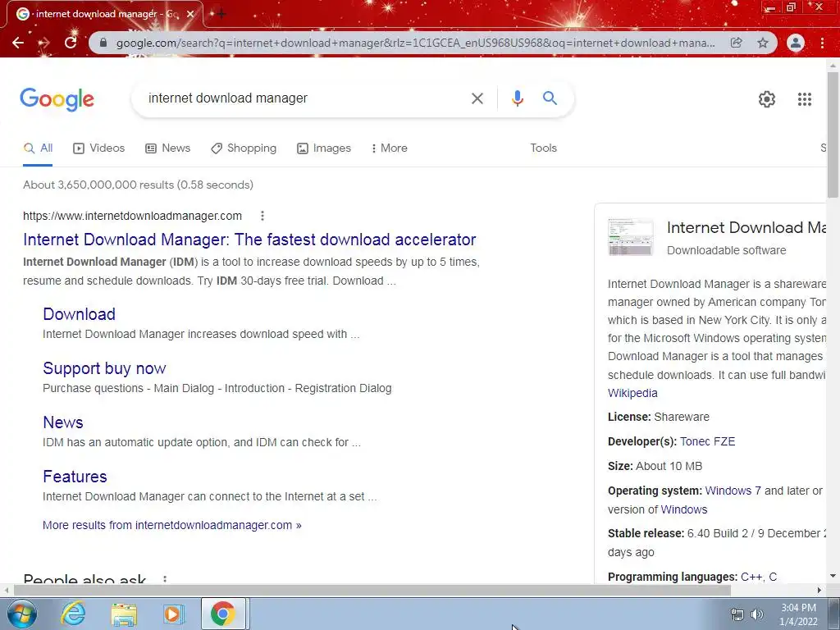This screenshot has height=630, width=840.
Task: Click the result URL https://www.internetdownloadmanager.com
Action: pos(132,216)
